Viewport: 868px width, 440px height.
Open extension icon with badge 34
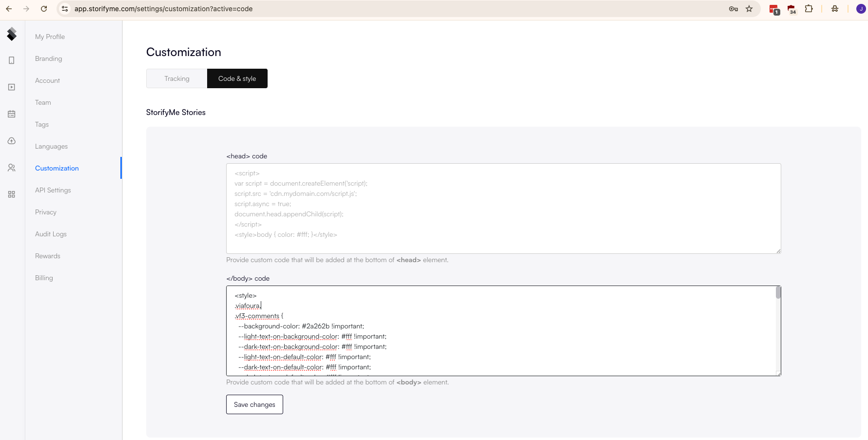(791, 9)
